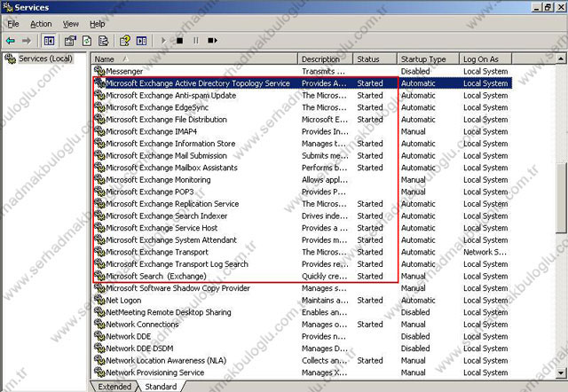Click the gear icon of Microsoft Exchange Transport
Viewport: 568px width, 392px height.
click(x=99, y=252)
